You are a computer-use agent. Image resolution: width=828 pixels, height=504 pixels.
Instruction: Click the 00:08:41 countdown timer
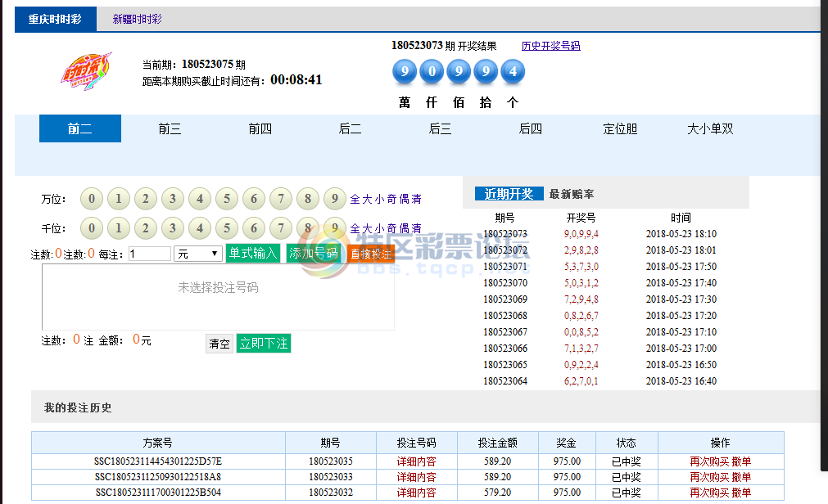[296, 79]
